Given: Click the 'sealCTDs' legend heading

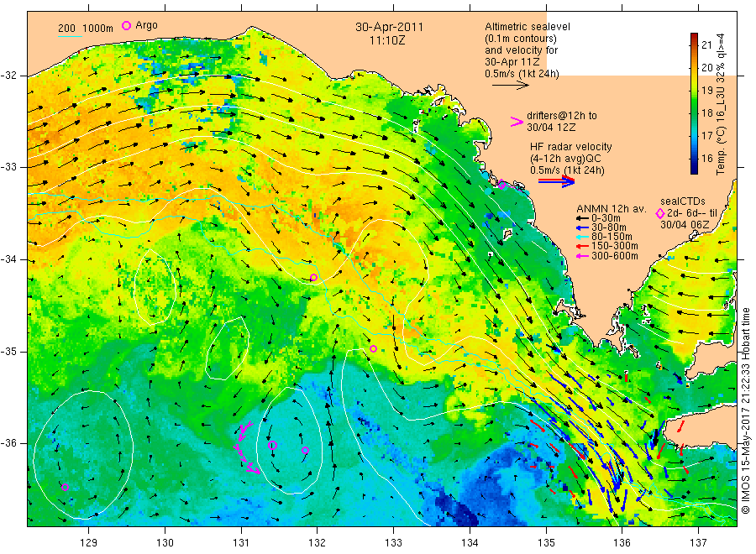Looking at the screenshot, I should pyautogui.click(x=682, y=201).
